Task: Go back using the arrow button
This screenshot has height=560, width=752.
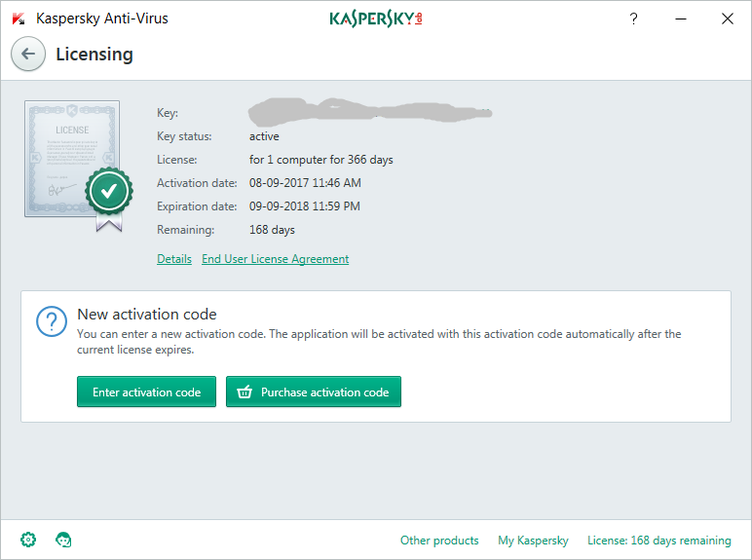Action: coord(28,54)
